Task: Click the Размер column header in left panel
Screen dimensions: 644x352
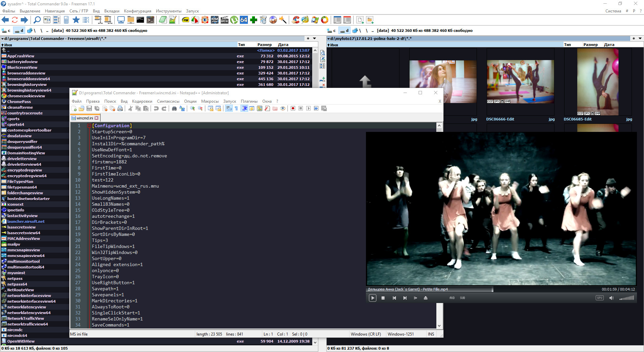Action: 264,45
